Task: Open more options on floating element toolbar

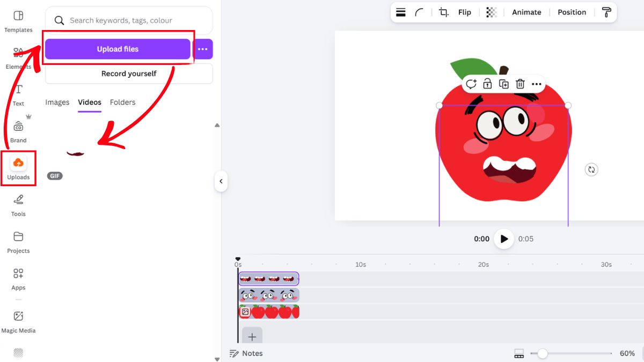Action: tap(537, 84)
